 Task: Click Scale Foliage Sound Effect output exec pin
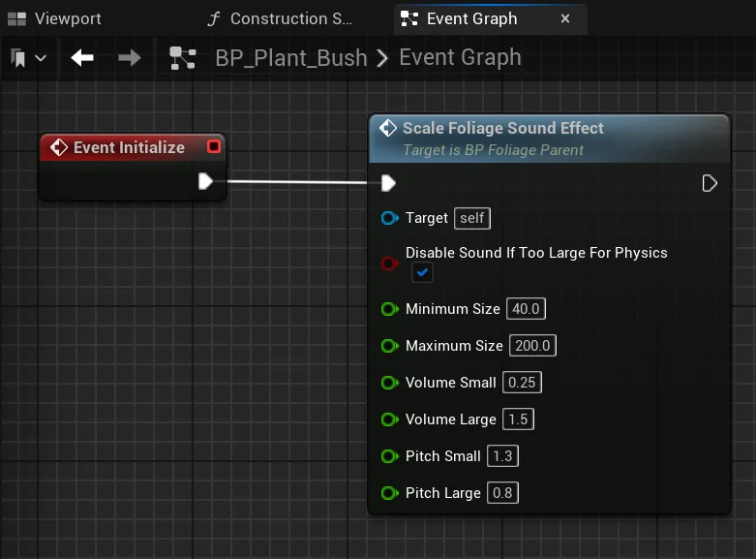[710, 183]
